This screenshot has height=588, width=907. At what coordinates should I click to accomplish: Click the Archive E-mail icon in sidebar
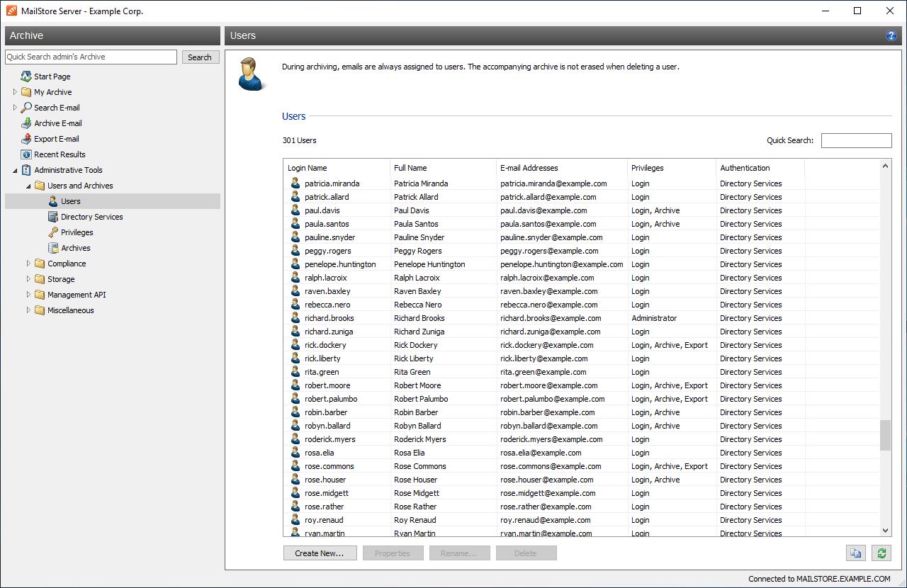(x=26, y=123)
